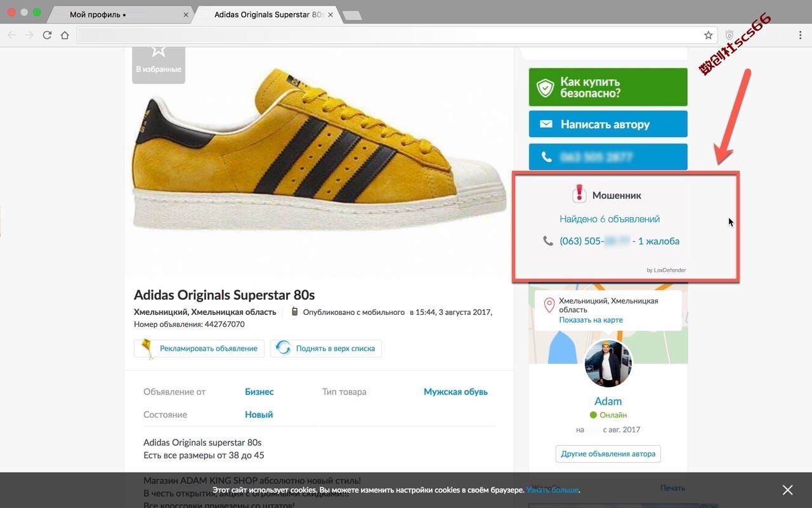Click the shield checkmark icon on green button
The width and height of the screenshot is (812, 508).
[x=546, y=88]
